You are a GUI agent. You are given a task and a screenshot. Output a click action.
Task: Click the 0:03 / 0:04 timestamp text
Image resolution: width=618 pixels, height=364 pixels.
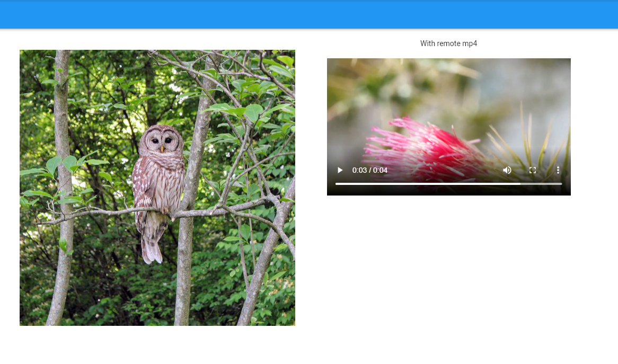tap(369, 170)
